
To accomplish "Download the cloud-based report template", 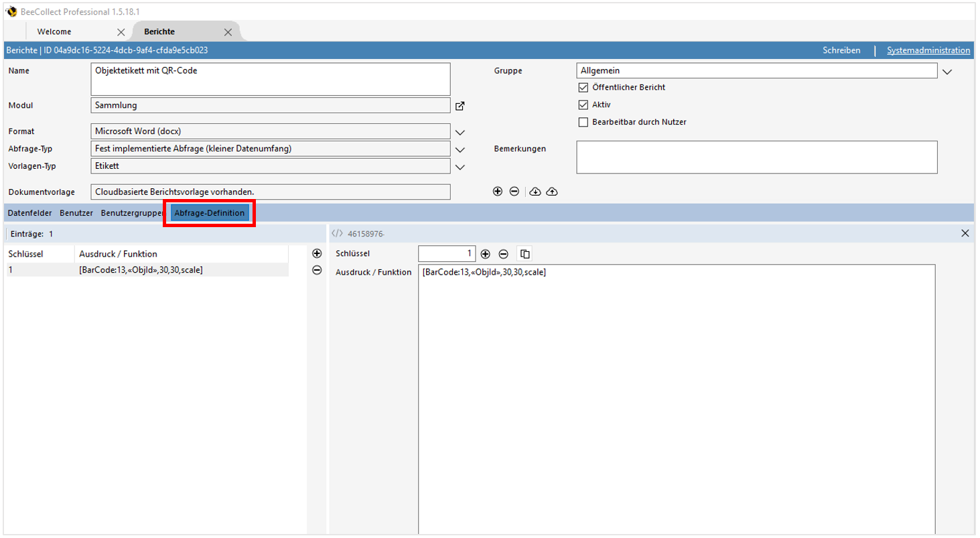I will tap(535, 191).
